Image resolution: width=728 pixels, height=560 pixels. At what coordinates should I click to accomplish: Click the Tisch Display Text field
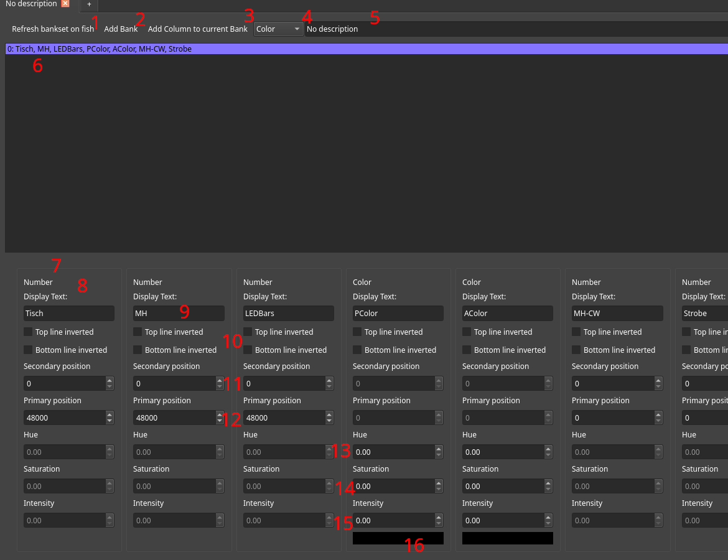68,313
